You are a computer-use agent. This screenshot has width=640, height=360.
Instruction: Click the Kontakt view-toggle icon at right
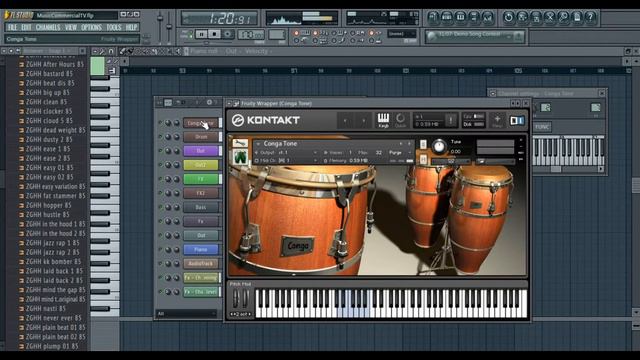click(x=517, y=120)
